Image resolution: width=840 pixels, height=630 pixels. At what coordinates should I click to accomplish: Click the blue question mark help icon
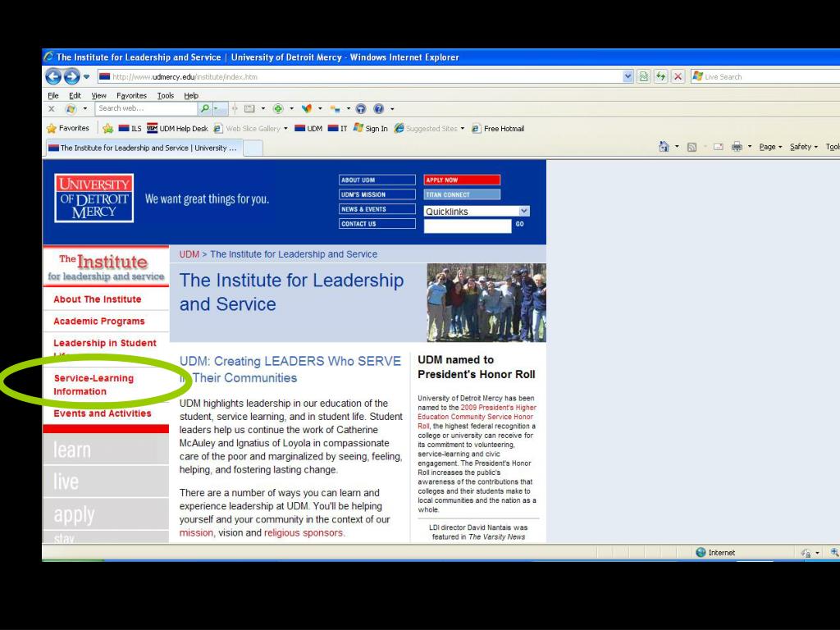click(379, 109)
